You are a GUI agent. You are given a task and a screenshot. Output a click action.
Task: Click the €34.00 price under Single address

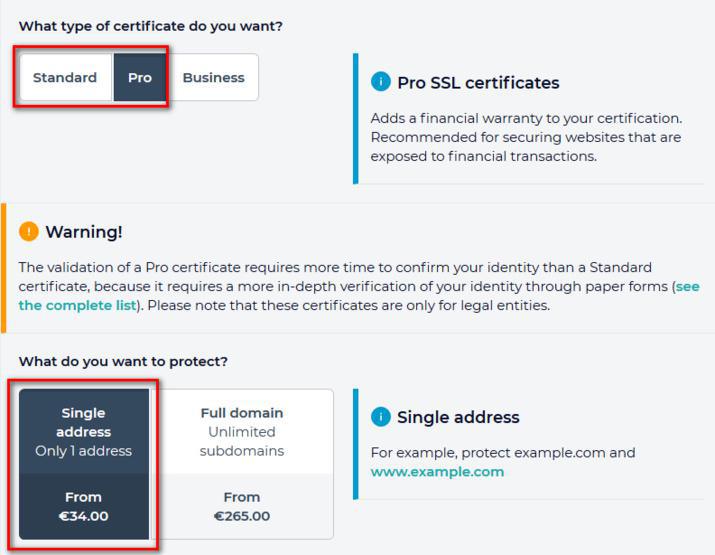tap(84, 516)
